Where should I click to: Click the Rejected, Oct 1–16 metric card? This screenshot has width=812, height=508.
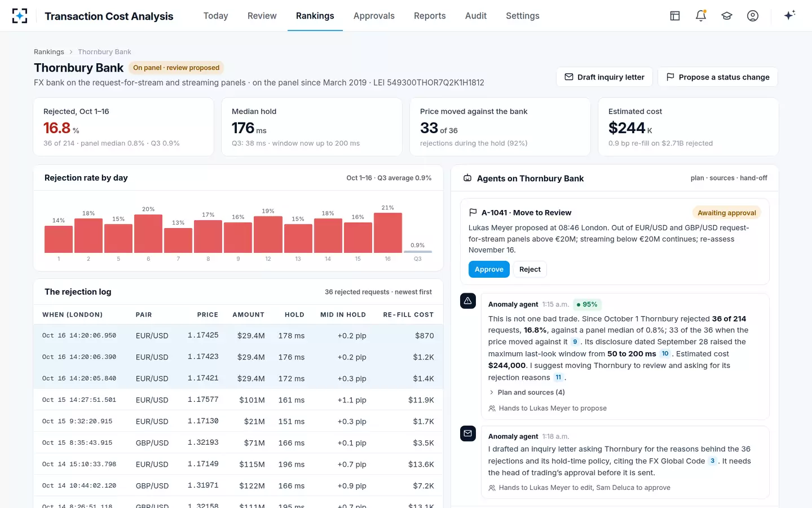point(123,127)
